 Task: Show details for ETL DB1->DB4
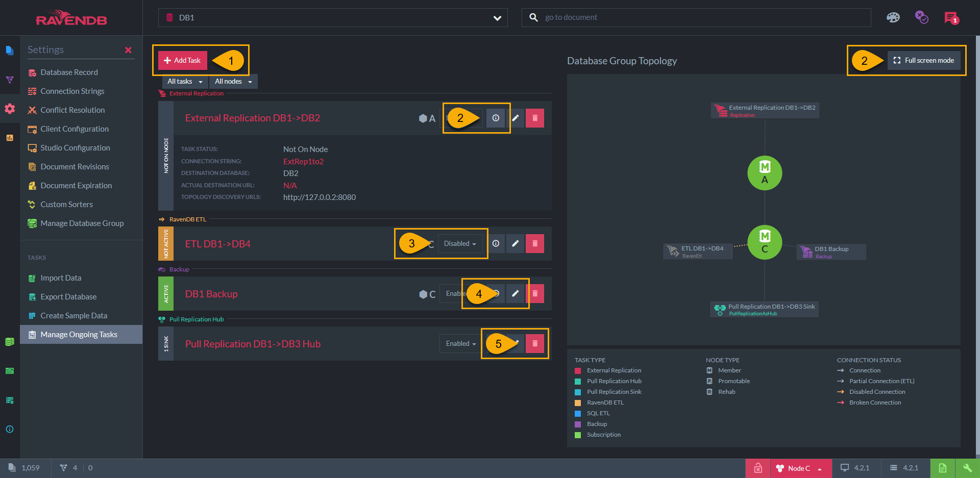496,243
